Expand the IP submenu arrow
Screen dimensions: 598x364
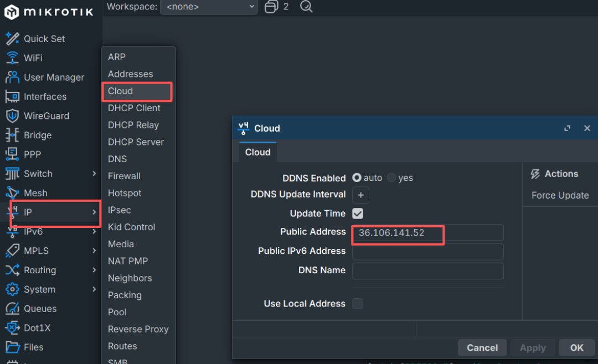coord(94,212)
